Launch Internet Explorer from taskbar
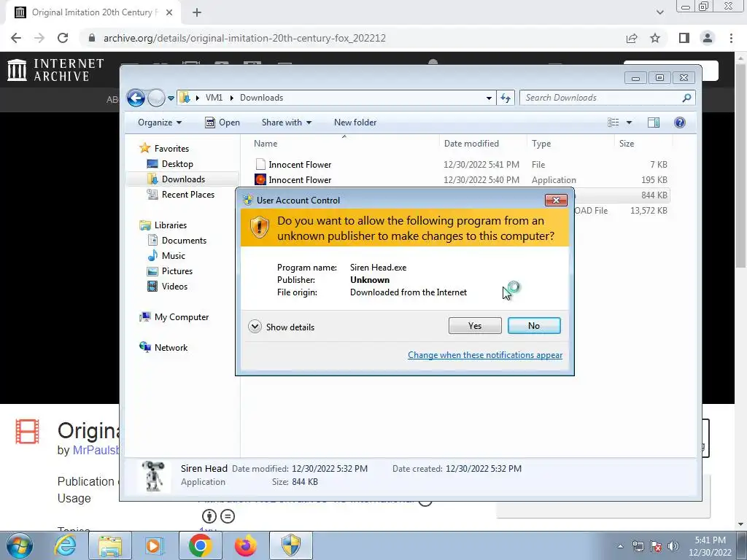The image size is (747, 560). [65, 545]
